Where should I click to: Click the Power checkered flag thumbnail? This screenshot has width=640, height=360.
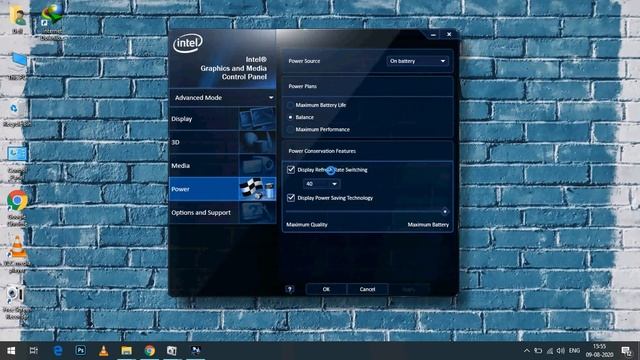point(257,189)
